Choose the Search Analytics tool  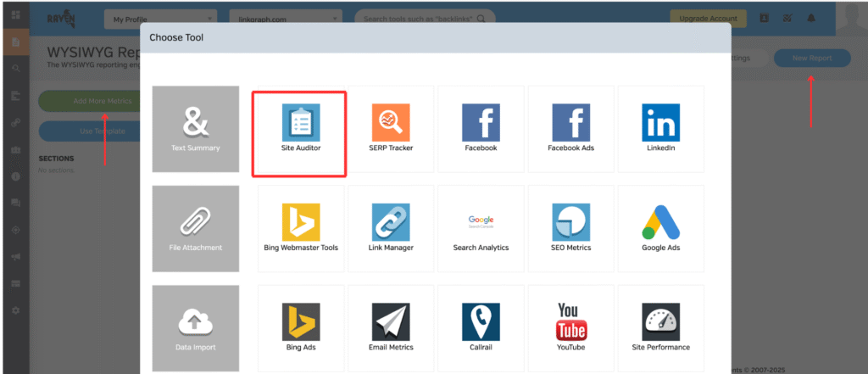481,228
